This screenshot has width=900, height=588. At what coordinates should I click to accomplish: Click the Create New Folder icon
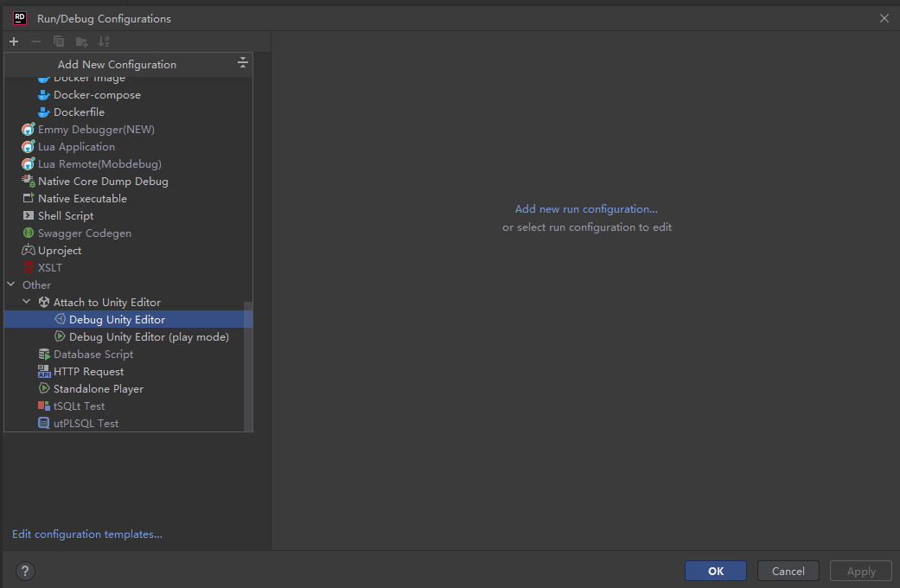pos(81,42)
